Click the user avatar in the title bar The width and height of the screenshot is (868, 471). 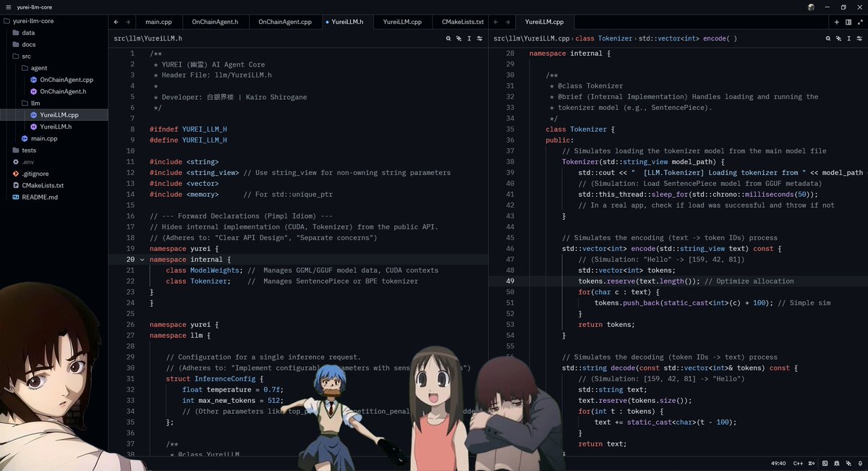811,7
